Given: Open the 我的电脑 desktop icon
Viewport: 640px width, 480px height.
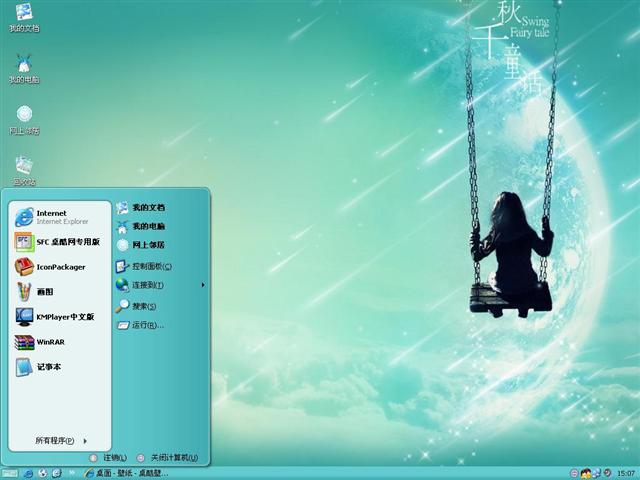Looking at the screenshot, I should 24,69.
